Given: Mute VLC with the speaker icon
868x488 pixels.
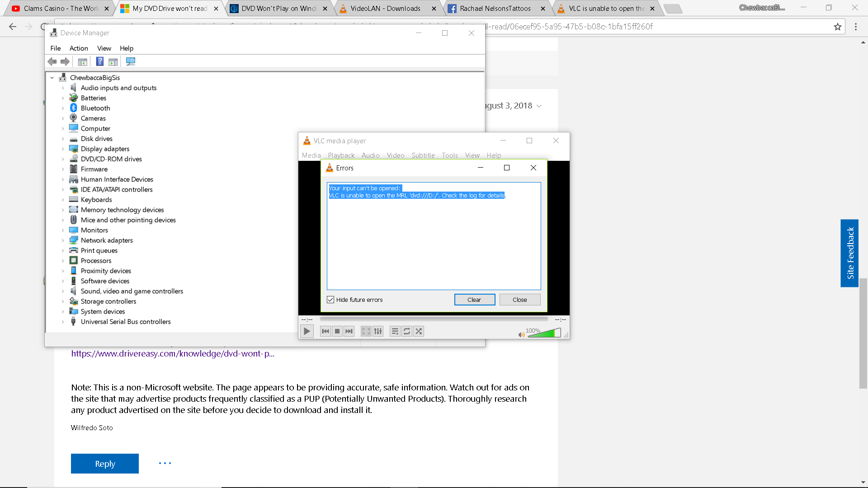Looking at the screenshot, I should click(x=521, y=334).
